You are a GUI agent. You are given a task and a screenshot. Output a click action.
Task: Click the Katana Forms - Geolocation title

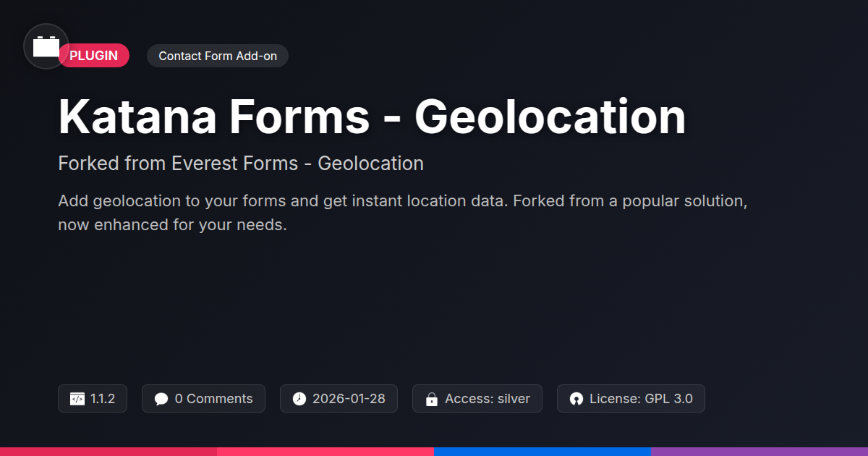372,117
